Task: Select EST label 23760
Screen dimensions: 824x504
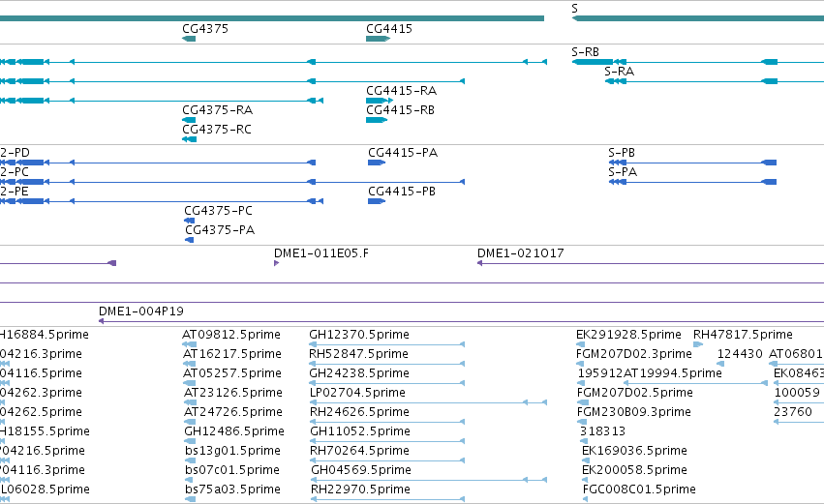Action: [793, 412]
